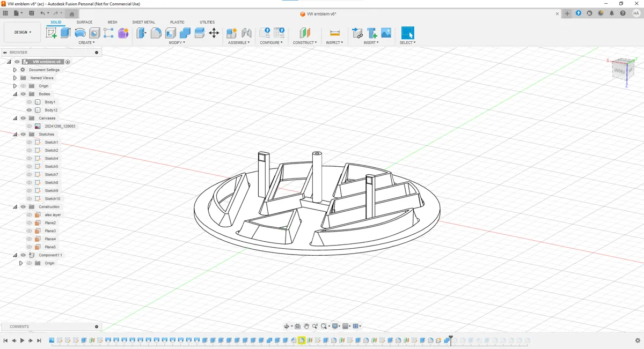
Task: Select the Insert Derive tool
Action: pos(357,33)
